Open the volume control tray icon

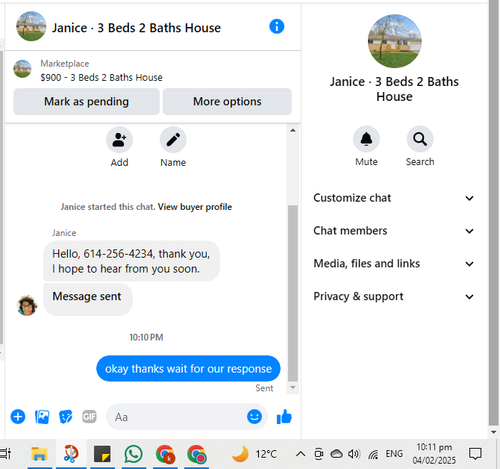point(354,454)
